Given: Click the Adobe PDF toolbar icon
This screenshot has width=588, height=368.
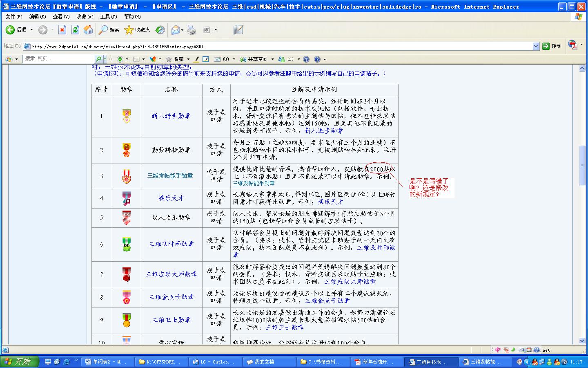Looking at the screenshot, I should (x=572, y=45).
